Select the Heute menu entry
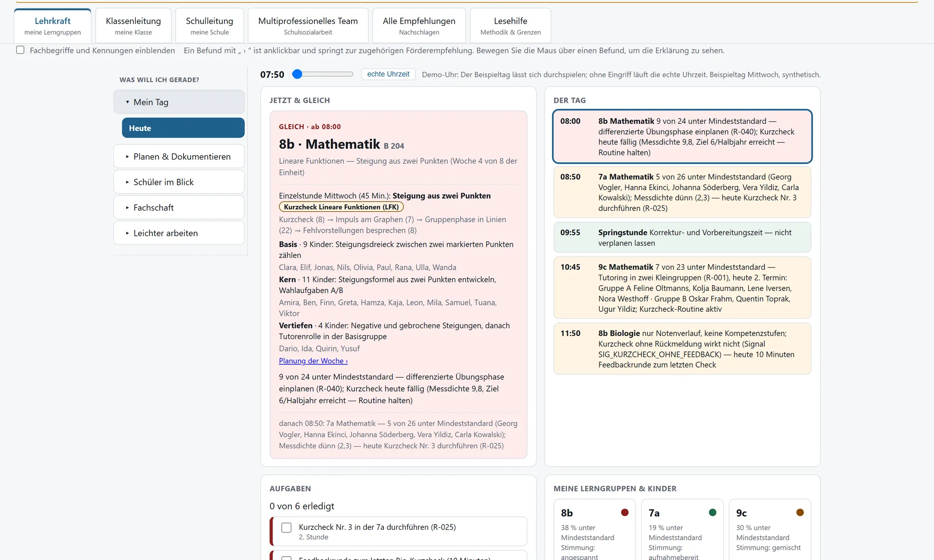Viewport: 934px width, 560px height. (x=183, y=128)
